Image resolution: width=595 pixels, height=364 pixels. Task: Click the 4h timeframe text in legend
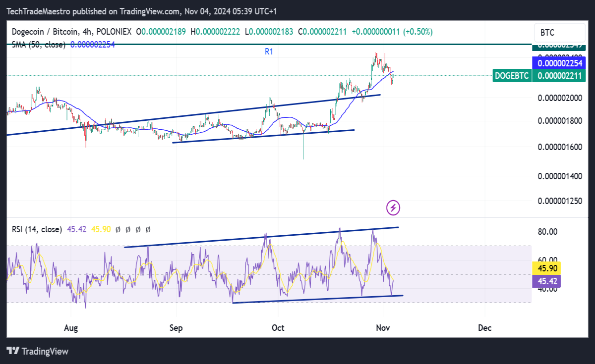click(x=87, y=32)
